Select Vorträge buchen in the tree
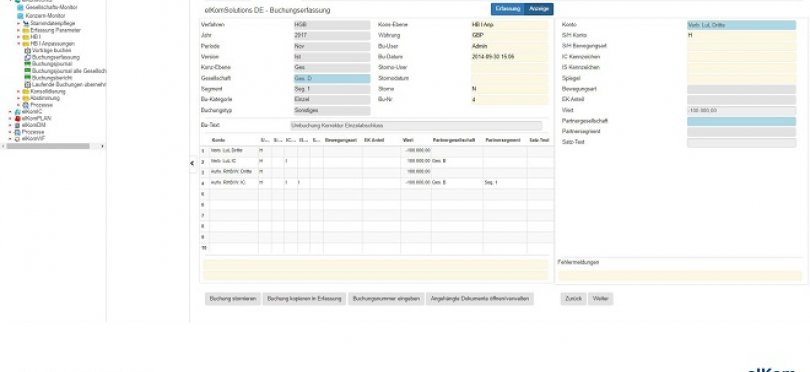Image resolution: width=810 pixels, height=372 pixels. pos(52,51)
